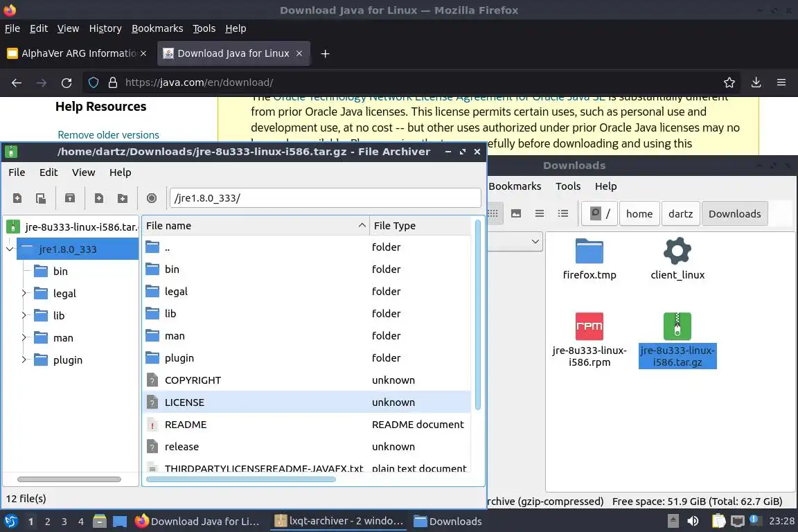The height and width of the screenshot is (532, 798).
Task: Click Remove older versions link
Action: pyautogui.click(x=108, y=135)
